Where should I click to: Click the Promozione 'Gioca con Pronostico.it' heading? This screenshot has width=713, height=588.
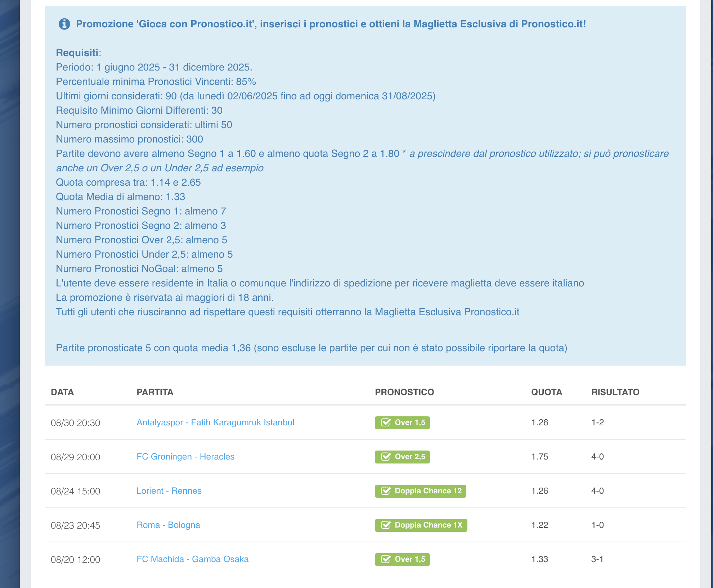click(x=331, y=24)
